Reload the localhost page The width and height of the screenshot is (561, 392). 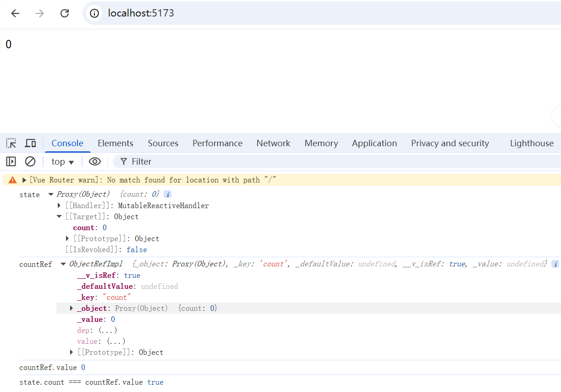click(x=65, y=13)
